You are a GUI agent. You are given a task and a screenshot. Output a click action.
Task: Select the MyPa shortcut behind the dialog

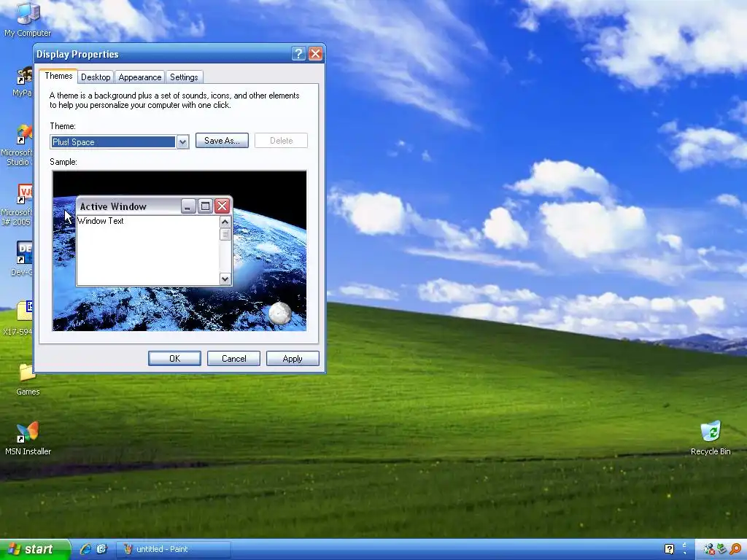click(23, 82)
